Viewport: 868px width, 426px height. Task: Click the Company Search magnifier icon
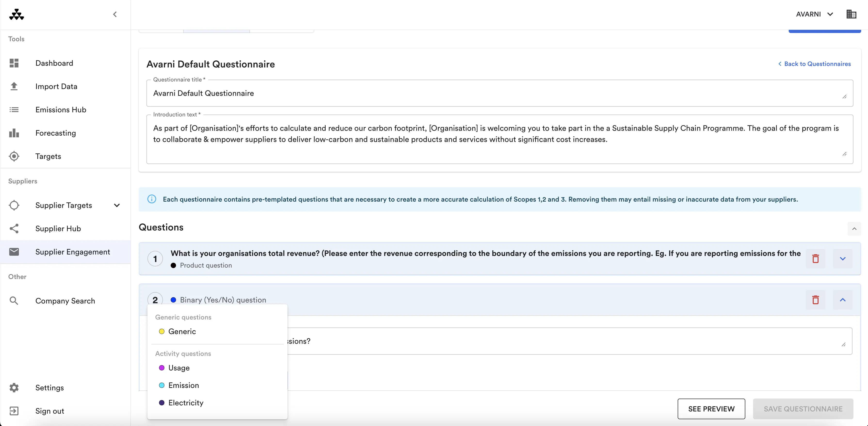pyautogui.click(x=14, y=301)
